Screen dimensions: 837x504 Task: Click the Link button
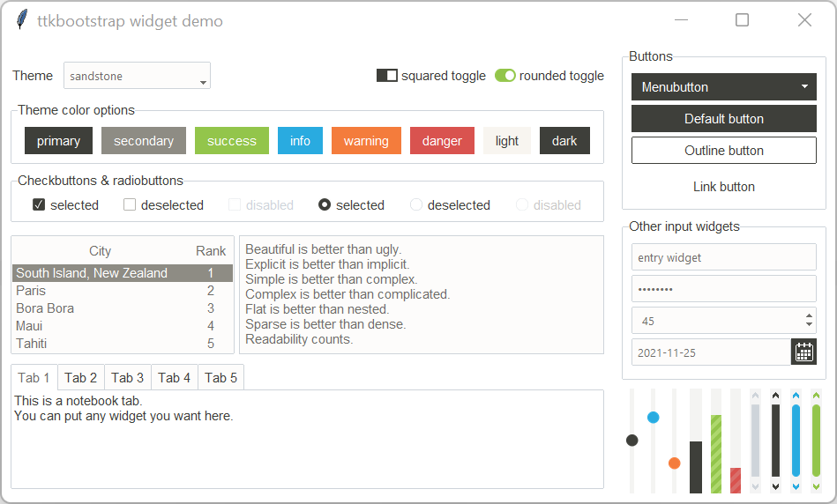click(724, 187)
